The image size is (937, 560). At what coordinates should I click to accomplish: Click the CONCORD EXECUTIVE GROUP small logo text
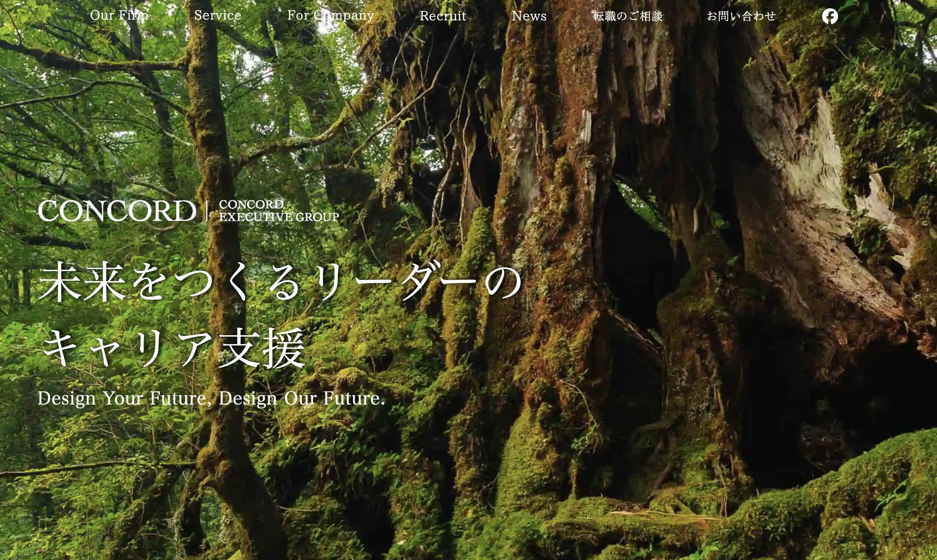[x=278, y=211]
